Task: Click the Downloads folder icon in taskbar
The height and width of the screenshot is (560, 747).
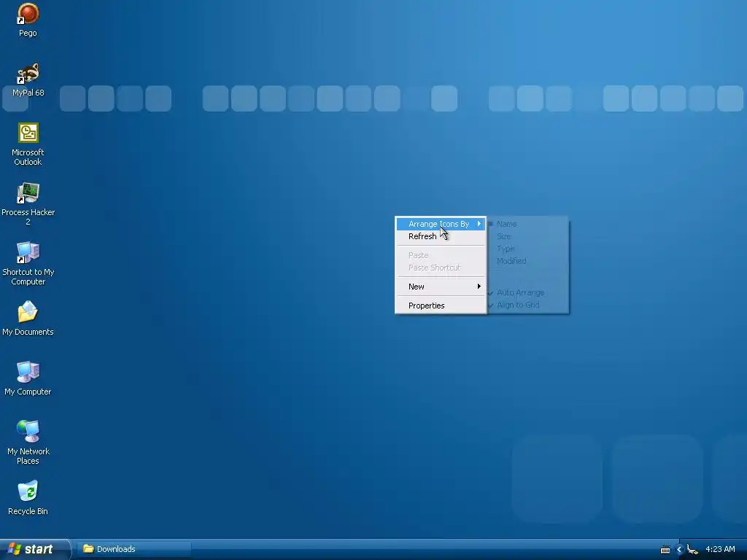Action: tap(88, 548)
